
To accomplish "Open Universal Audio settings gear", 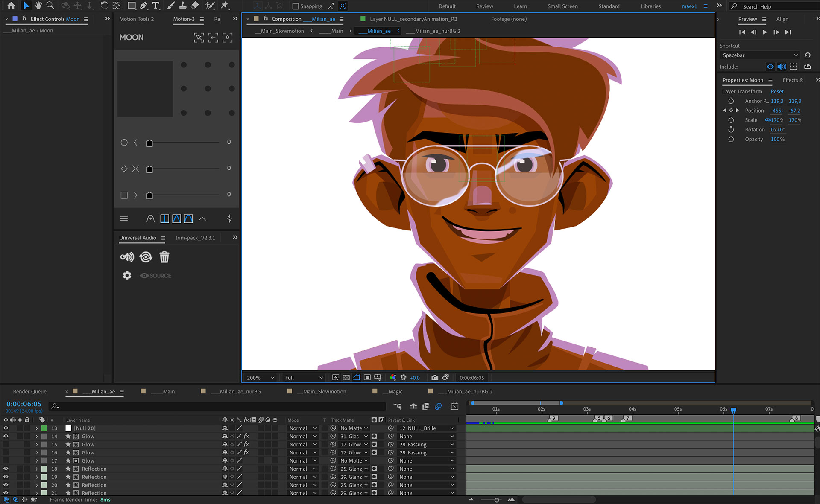I will [x=127, y=275].
